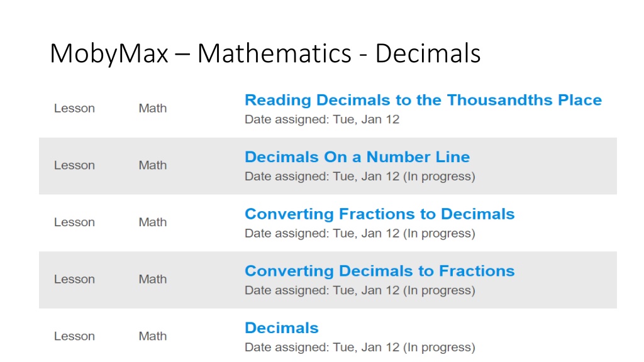Screen dimensions: 644x362
Task: Click In progress status under the Decimals lesson
Action: point(439,348)
